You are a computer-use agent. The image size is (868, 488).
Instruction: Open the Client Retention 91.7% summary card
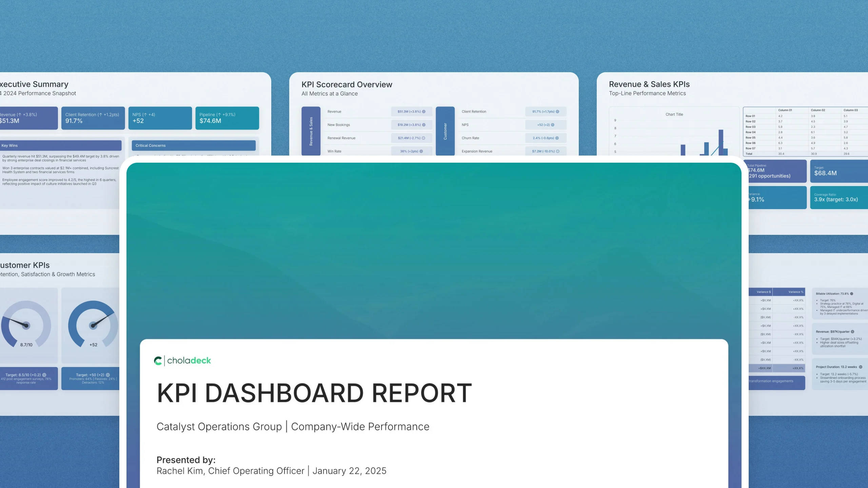[x=93, y=118]
